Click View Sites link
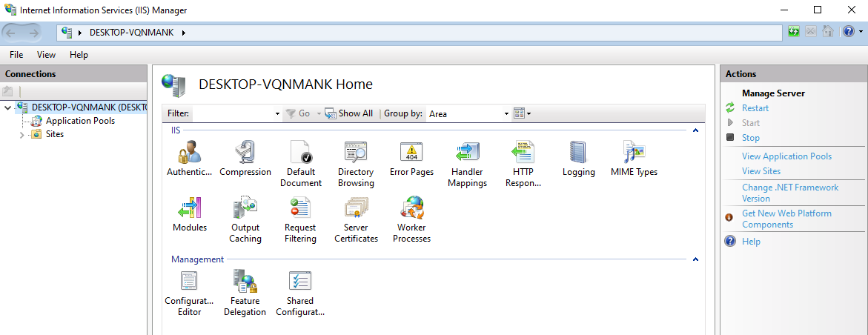 (761, 171)
